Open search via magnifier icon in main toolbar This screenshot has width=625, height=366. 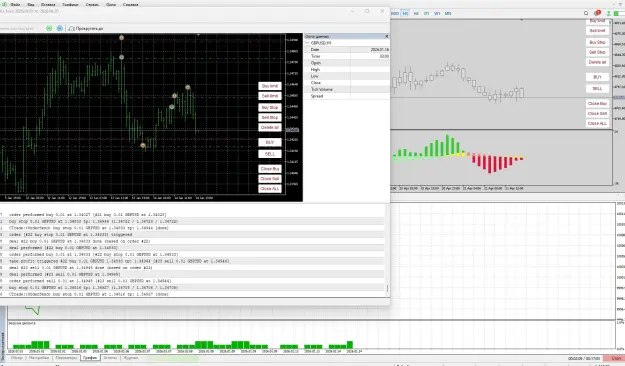(586, 14)
